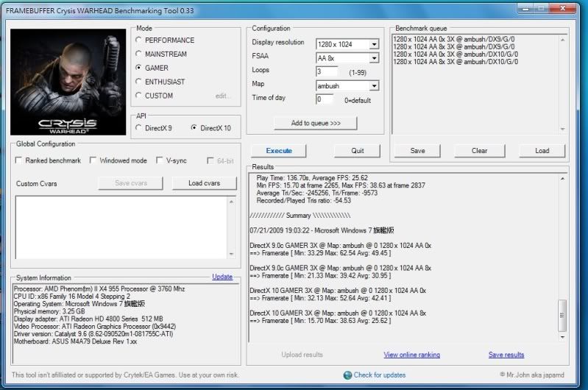Click the globe icon beside Check for updates

[x=347, y=375]
